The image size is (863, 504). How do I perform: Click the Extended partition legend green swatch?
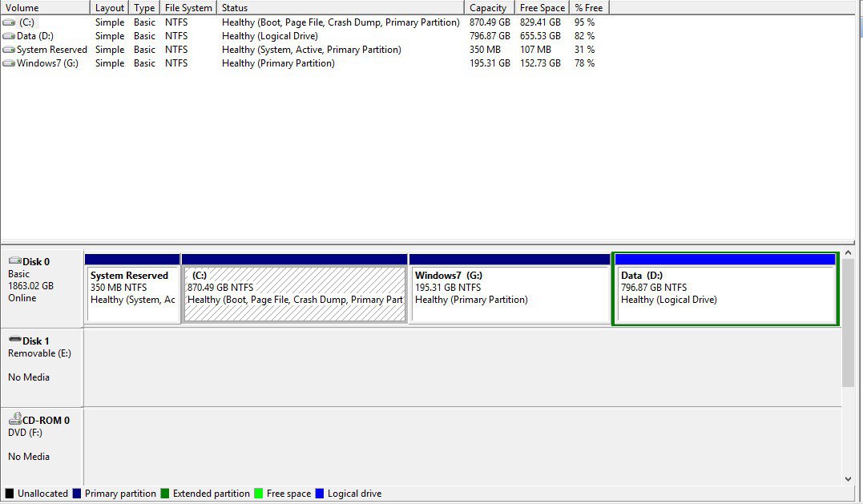click(165, 494)
